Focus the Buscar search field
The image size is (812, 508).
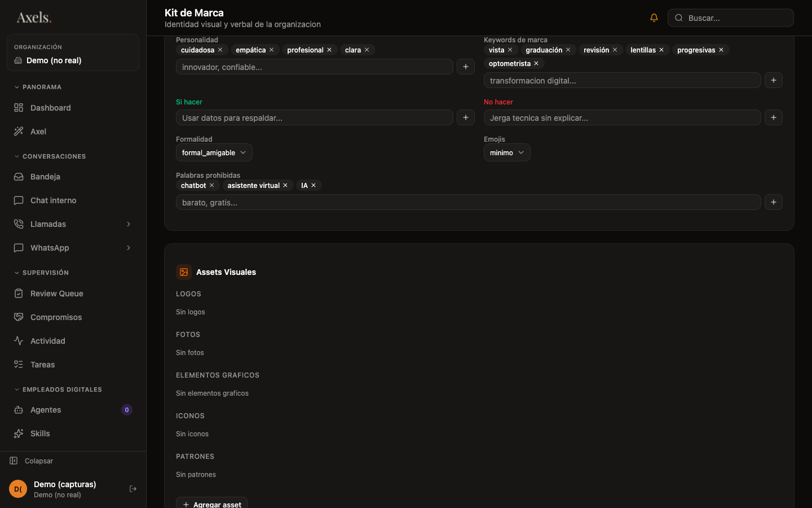(731, 18)
